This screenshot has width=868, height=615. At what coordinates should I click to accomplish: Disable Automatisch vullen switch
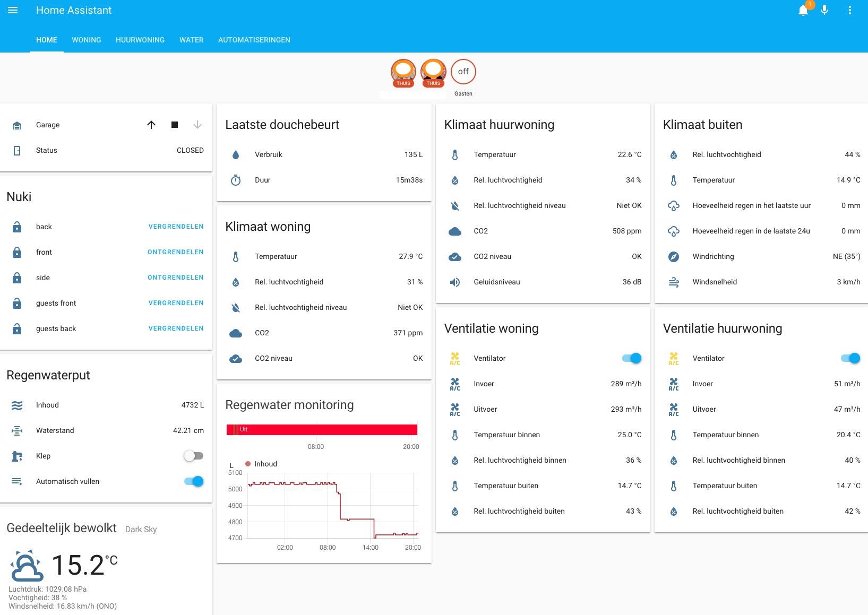194,481
